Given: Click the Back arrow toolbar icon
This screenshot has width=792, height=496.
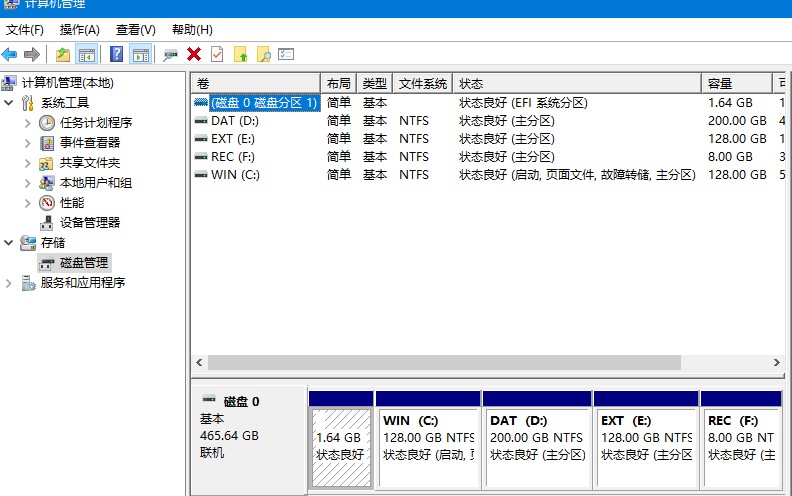Looking at the screenshot, I should (x=9, y=54).
